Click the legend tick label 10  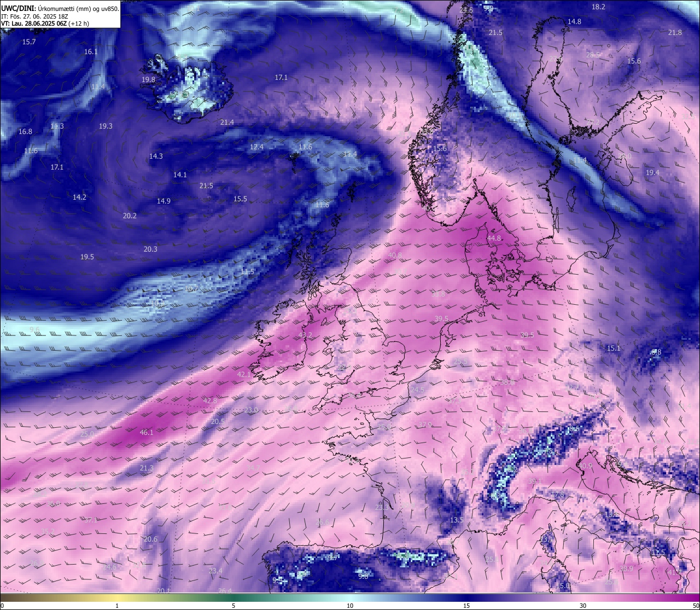click(350, 606)
